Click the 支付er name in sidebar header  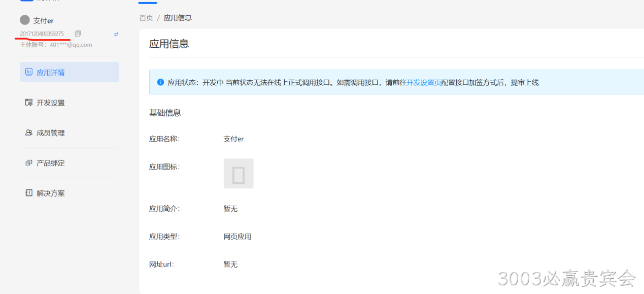(43, 21)
